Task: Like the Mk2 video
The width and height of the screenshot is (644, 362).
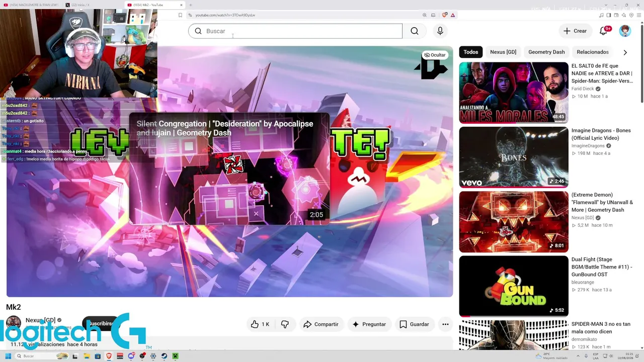Action: pos(260,324)
